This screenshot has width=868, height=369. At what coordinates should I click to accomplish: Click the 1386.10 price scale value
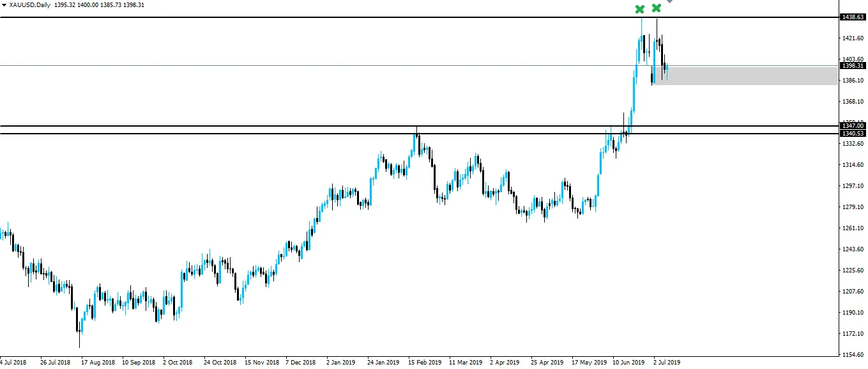[x=853, y=81]
